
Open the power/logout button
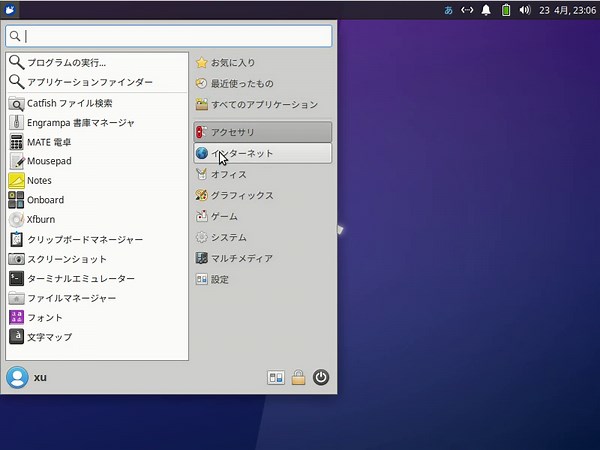321,378
